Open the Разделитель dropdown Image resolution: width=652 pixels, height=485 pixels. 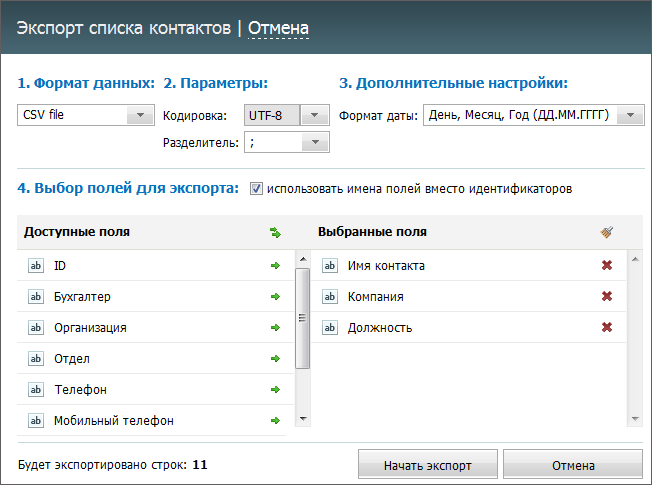point(287,142)
